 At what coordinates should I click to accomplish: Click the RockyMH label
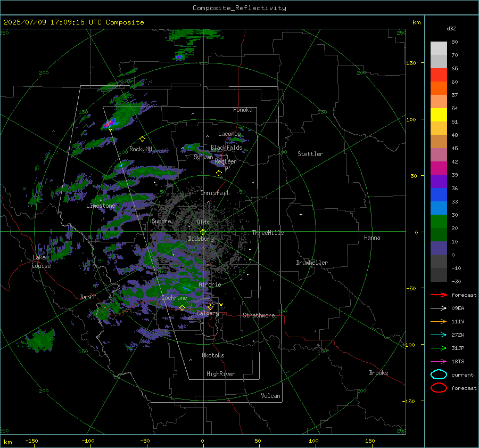[141, 149]
